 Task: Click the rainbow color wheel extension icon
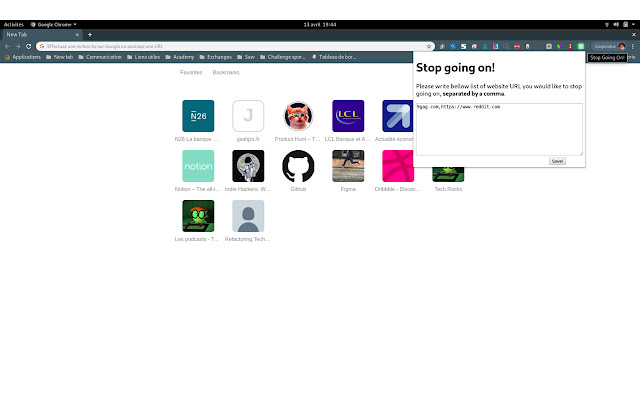560,47
